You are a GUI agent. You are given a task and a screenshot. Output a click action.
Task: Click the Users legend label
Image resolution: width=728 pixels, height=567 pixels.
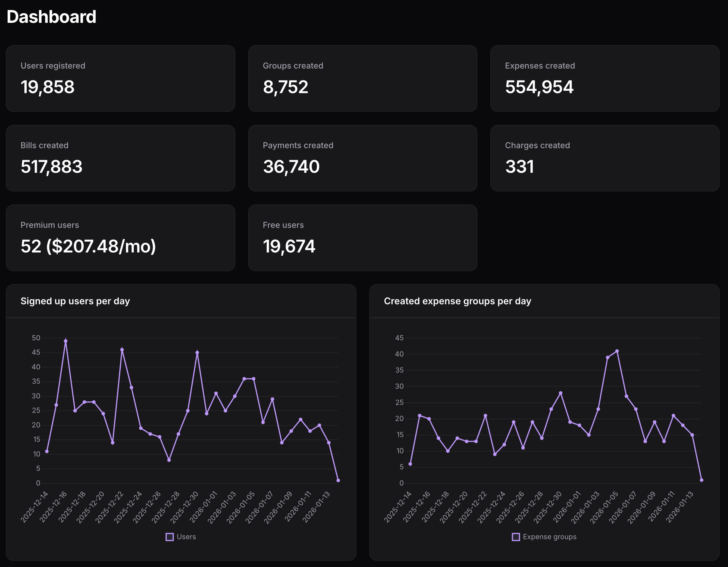[x=186, y=537]
